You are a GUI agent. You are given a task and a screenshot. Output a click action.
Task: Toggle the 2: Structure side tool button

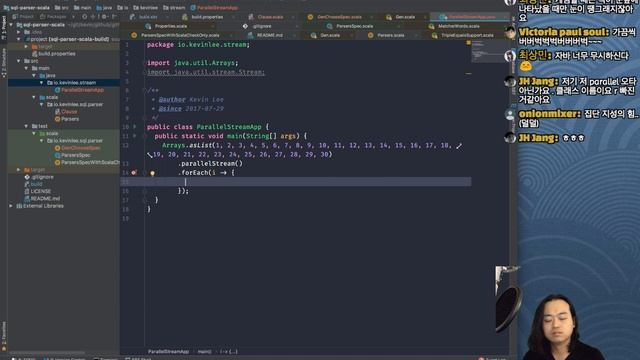coord(4,62)
